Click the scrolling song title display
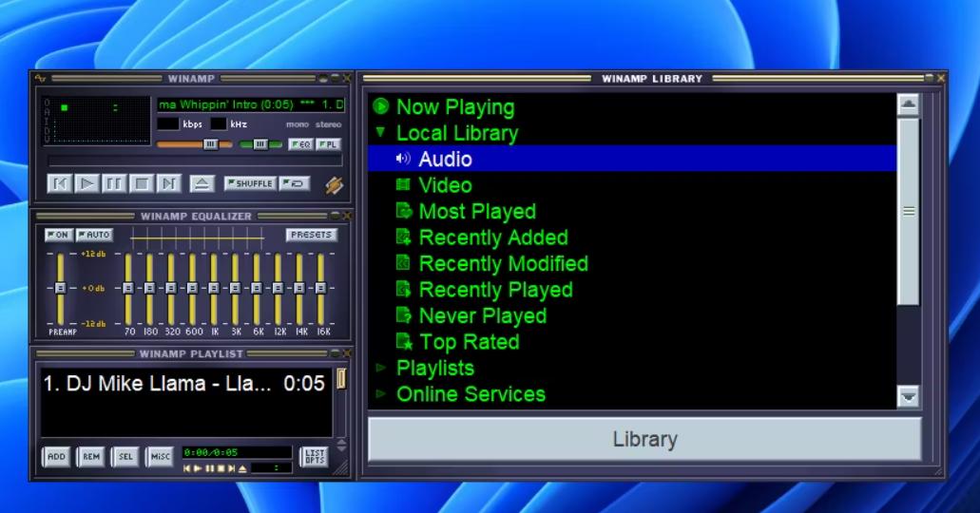This screenshot has width=980, height=513. pyautogui.click(x=251, y=104)
